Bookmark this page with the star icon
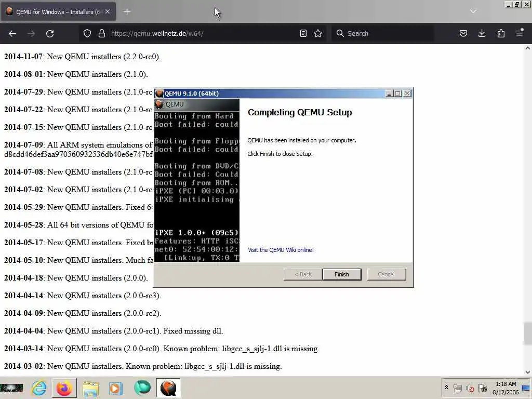The image size is (532, 399). click(x=318, y=33)
